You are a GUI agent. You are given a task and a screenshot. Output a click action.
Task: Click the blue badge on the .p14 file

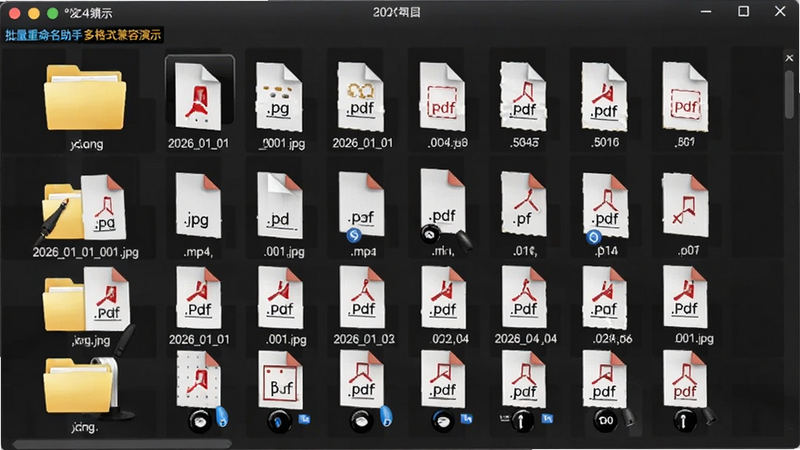(593, 237)
